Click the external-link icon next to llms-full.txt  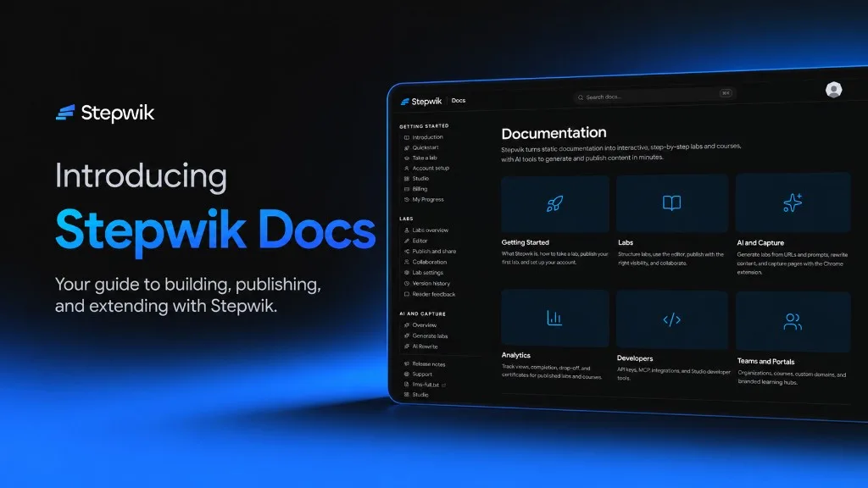pos(443,385)
